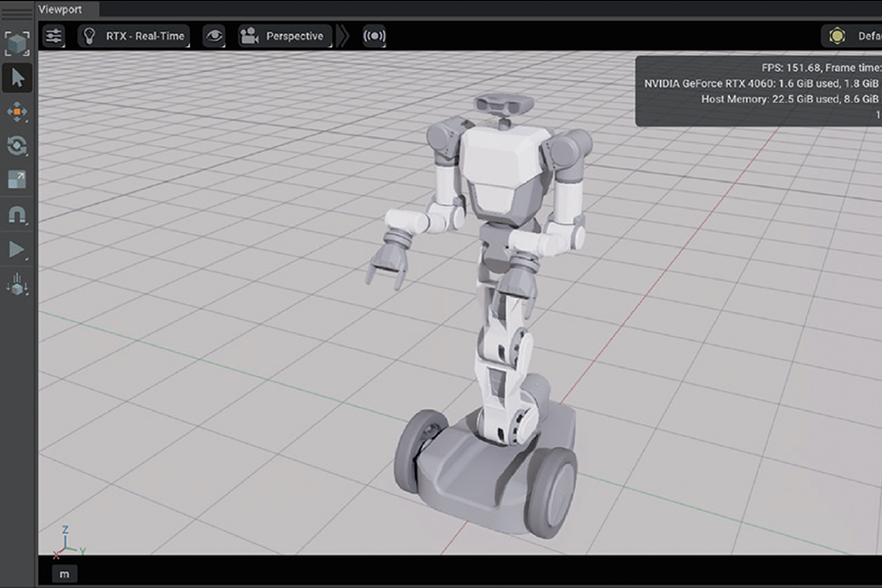Image resolution: width=882 pixels, height=588 pixels.
Task: Expand the chevron next to Perspective
Action: (x=343, y=36)
